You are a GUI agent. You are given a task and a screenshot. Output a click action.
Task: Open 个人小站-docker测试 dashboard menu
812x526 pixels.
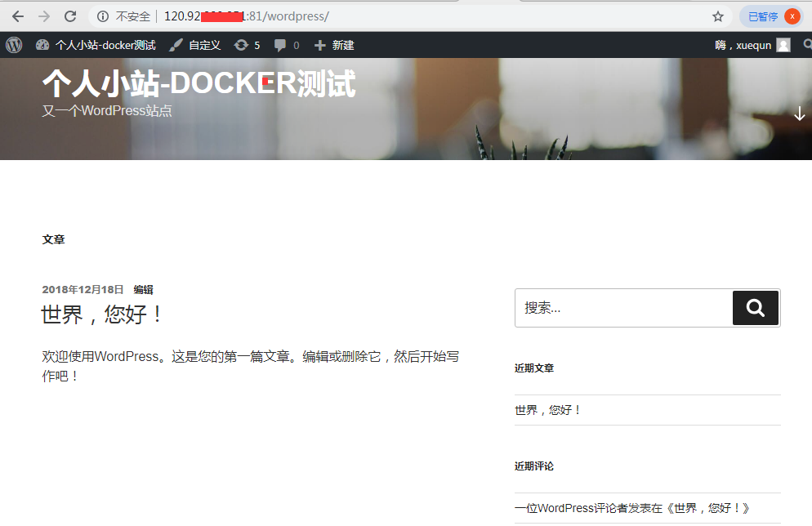[96, 45]
